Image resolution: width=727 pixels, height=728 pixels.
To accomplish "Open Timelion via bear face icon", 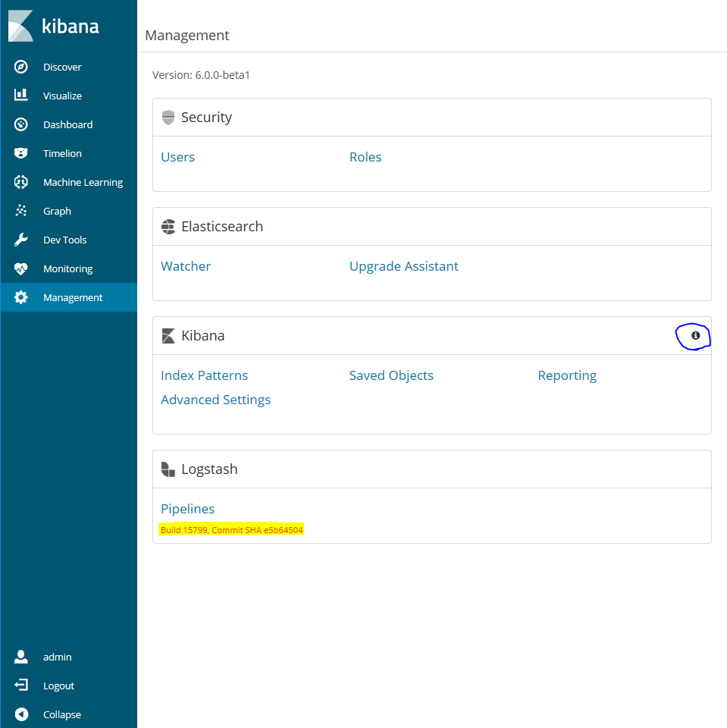I will 21,153.
